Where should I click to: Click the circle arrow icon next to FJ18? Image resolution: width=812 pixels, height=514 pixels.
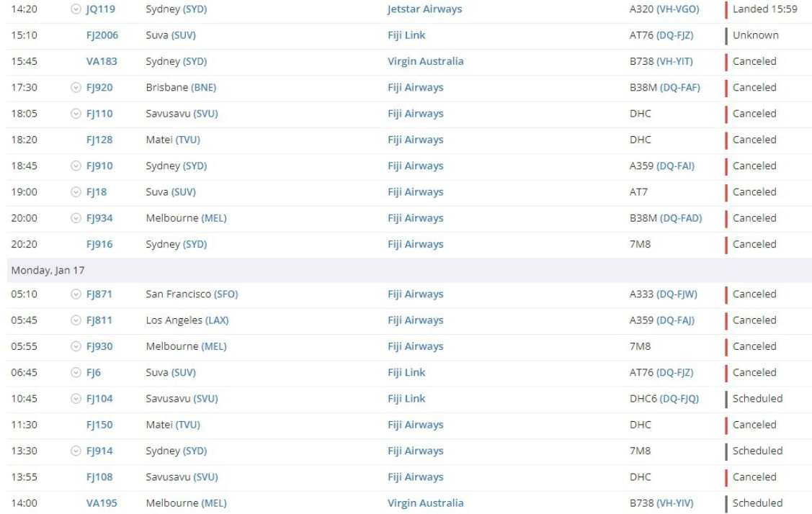76,192
